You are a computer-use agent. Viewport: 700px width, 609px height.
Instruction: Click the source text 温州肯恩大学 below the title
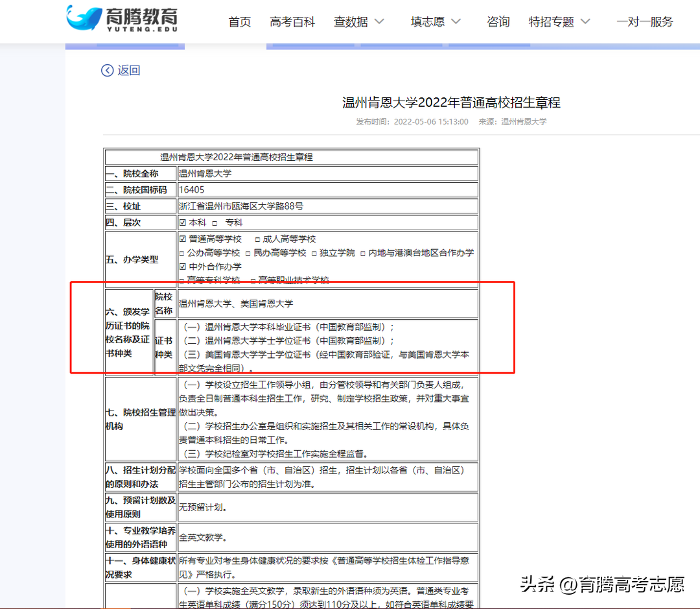coord(522,121)
